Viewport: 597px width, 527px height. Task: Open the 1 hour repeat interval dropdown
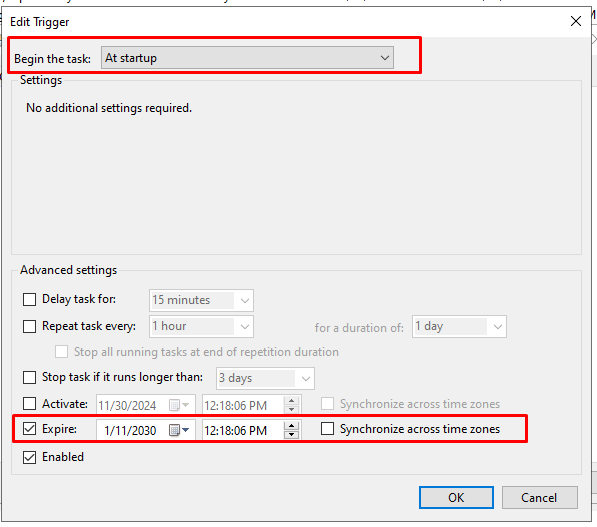[x=201, y=326]
